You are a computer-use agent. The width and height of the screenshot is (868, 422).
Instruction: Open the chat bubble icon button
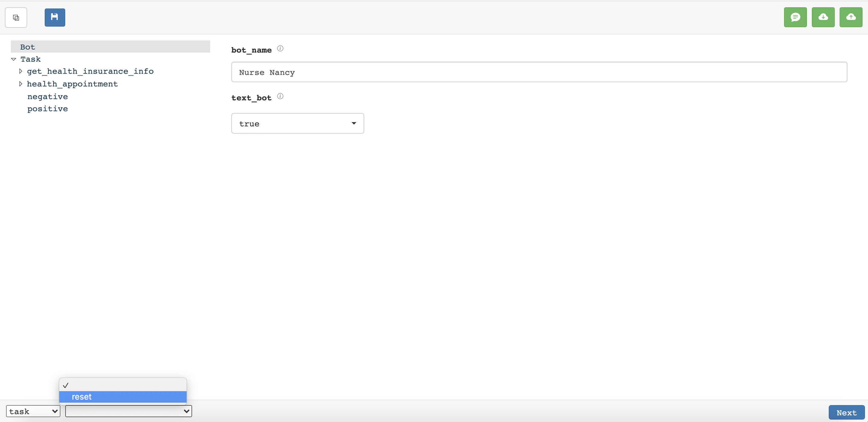(795, 17)
